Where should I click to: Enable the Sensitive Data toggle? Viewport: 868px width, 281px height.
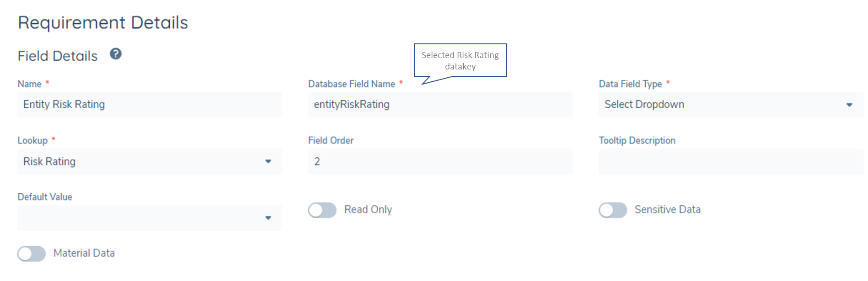pos(613,210)
